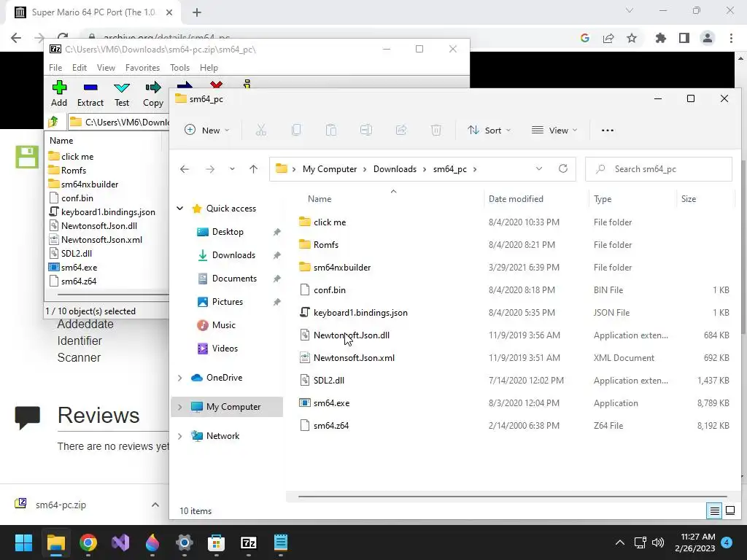Open the Sort dropdown in Explorer
This screenshot has height=560, width=747.
pyautogui.click(x=489, y=130)
